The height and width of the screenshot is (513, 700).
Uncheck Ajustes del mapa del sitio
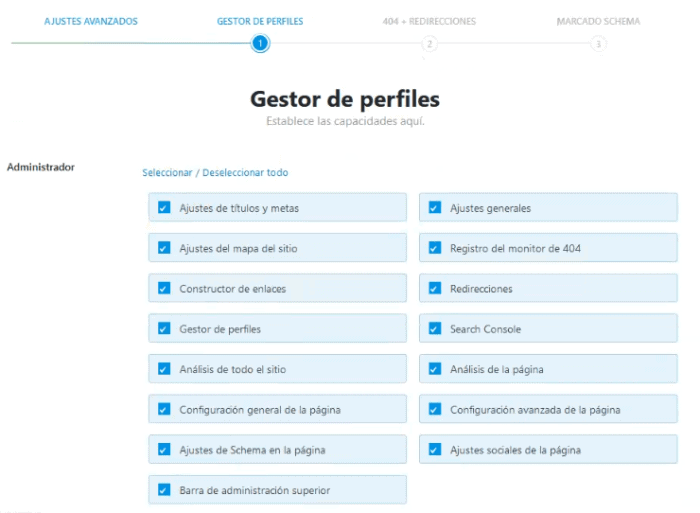click(x=164, y=248)
